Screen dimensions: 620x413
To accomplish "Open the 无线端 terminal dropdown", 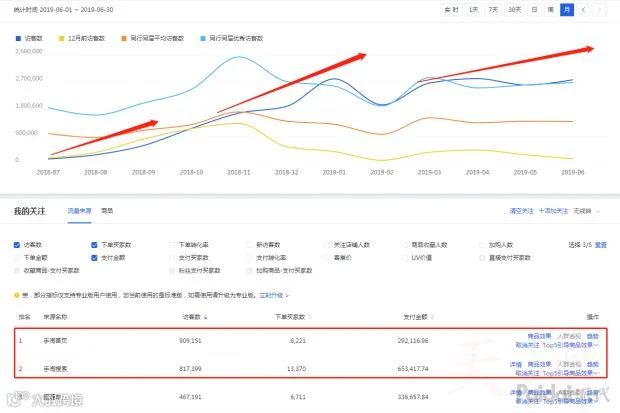I will coord(587,211).
